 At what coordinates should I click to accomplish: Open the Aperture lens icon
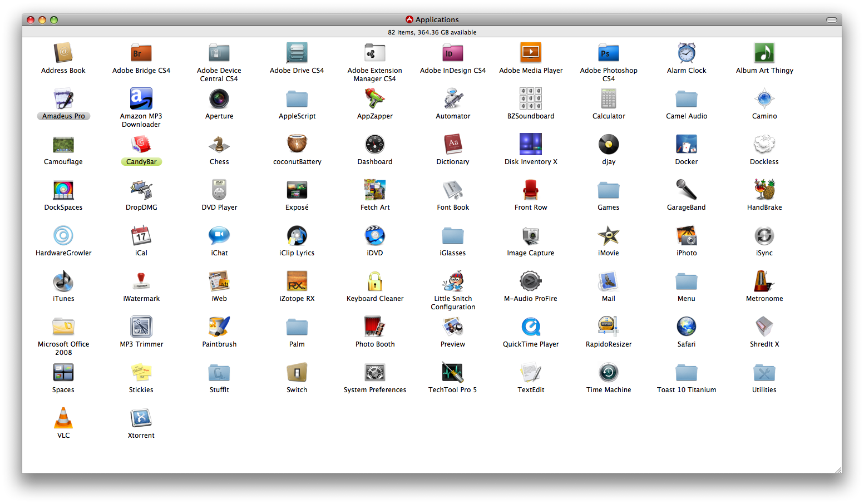click(219, 98)
